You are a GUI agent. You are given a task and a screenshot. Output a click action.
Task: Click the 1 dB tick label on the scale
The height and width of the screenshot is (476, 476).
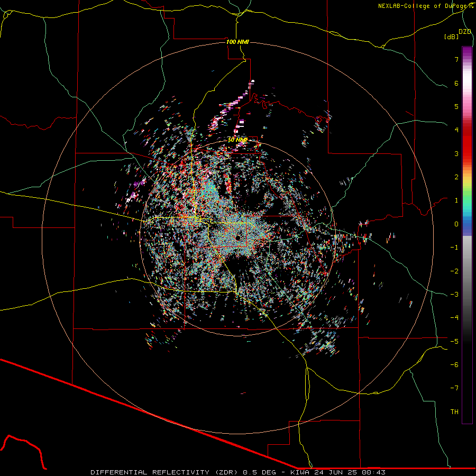coord(456,200)
